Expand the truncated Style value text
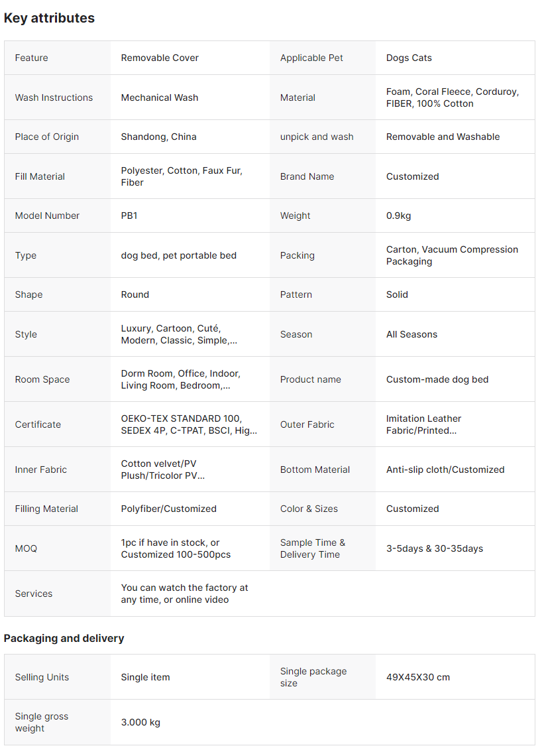This screenshot has height=756, width=542. click(179, 334)
